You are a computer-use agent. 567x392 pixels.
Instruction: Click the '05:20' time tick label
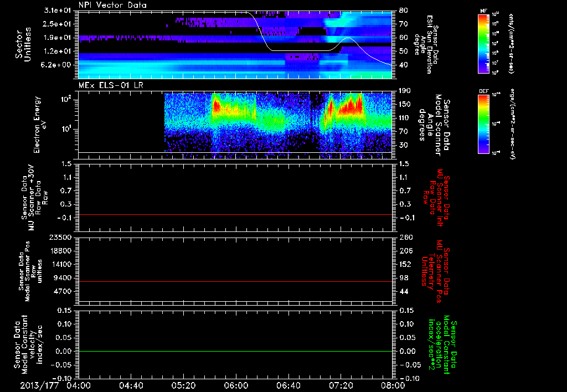[184, 385]
